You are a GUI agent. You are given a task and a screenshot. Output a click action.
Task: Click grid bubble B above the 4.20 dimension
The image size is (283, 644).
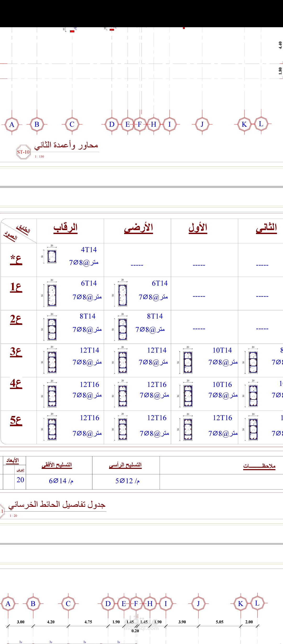[x=33, y=603]
